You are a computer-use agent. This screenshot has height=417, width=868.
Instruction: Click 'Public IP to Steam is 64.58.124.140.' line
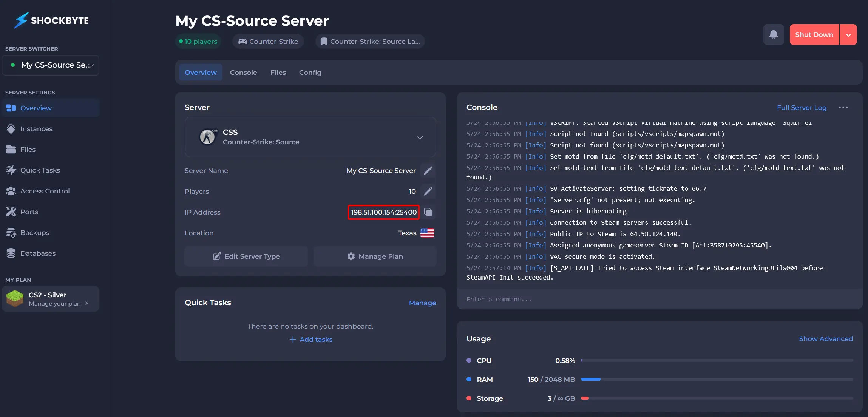(x=615, y=234)
